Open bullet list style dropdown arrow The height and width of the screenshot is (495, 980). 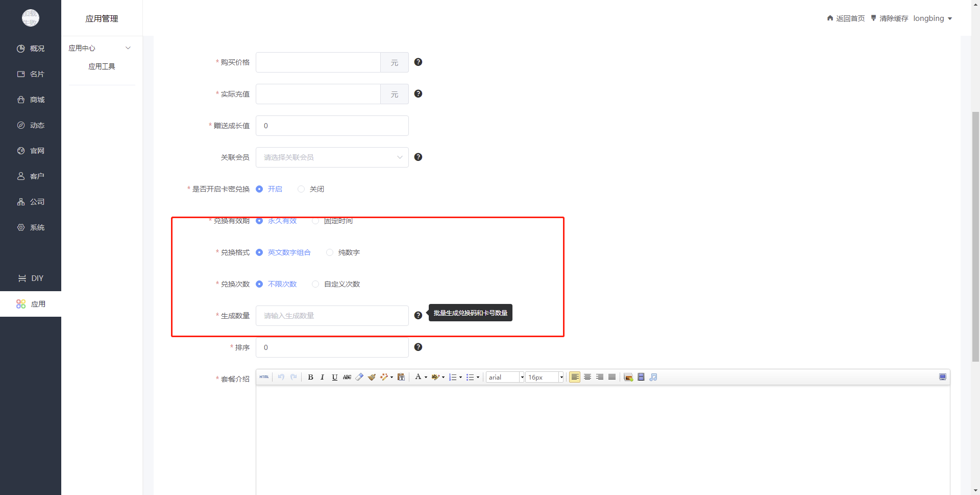coord(478,378)
